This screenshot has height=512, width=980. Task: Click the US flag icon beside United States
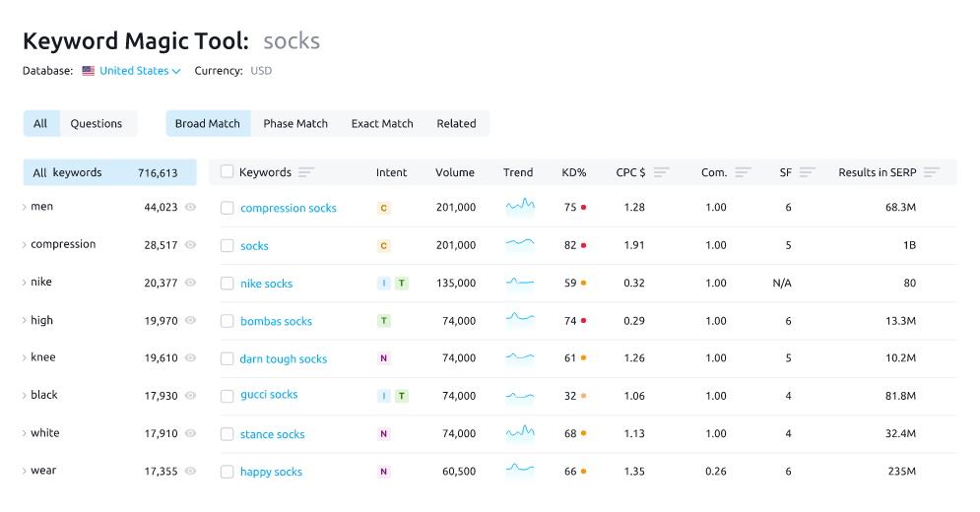(x=88, y=71)
